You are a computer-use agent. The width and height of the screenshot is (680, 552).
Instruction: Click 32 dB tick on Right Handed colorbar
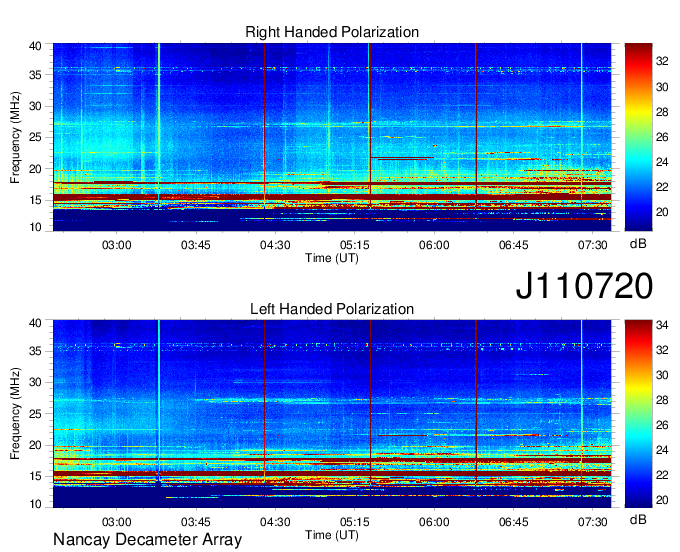[x=662, y=61]
